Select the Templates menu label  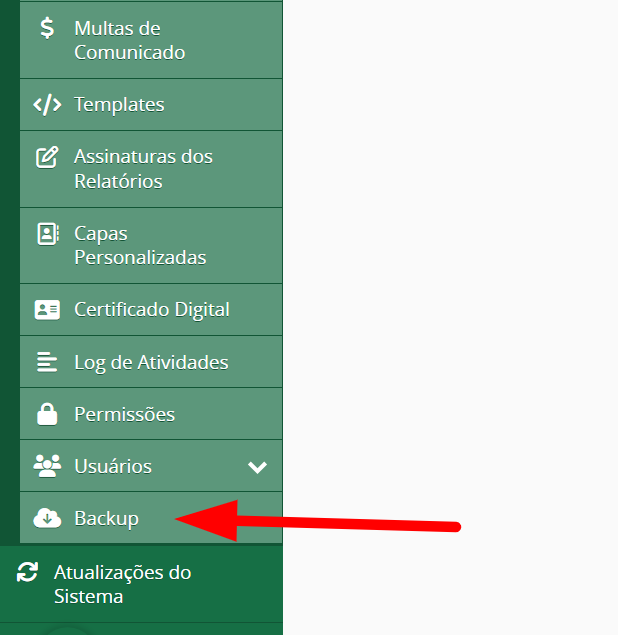click(119, 105)
